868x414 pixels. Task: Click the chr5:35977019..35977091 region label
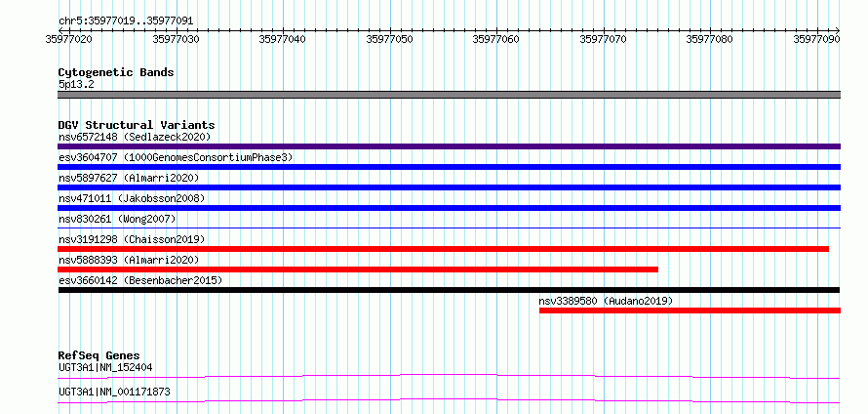[x=126, y=21]
